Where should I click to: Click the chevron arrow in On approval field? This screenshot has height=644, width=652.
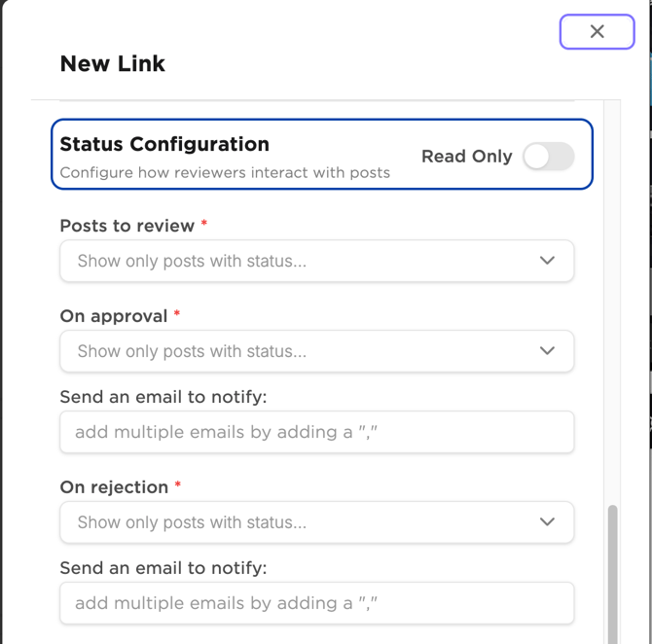click(x=547, y=351)
